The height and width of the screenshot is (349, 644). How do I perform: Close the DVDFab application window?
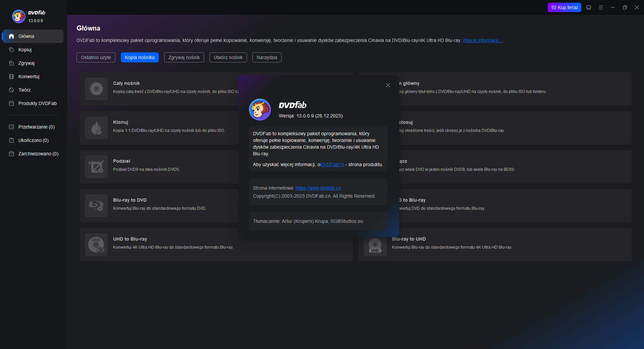[637, 7]
